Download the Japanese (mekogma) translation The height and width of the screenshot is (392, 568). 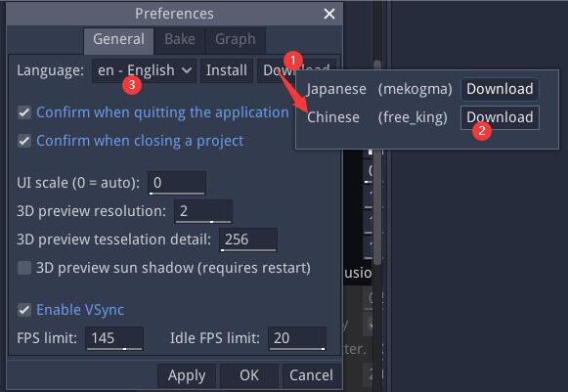pyautogui.click(x=500, y=89)
